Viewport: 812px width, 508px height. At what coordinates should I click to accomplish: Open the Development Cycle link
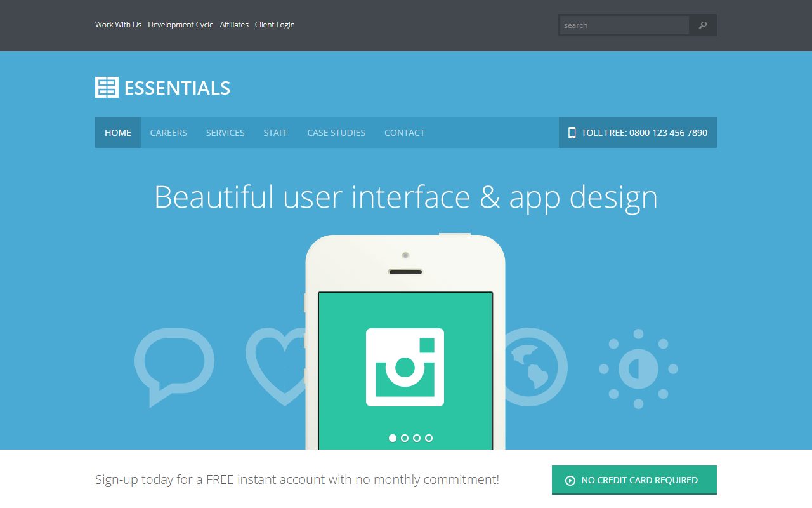[181, 25]
